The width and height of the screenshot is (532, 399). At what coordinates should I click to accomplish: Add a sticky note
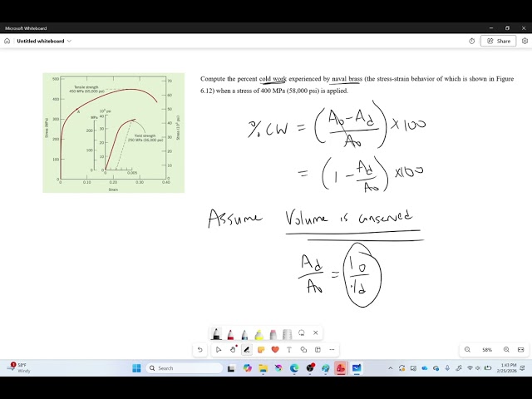tap(261, 349)
